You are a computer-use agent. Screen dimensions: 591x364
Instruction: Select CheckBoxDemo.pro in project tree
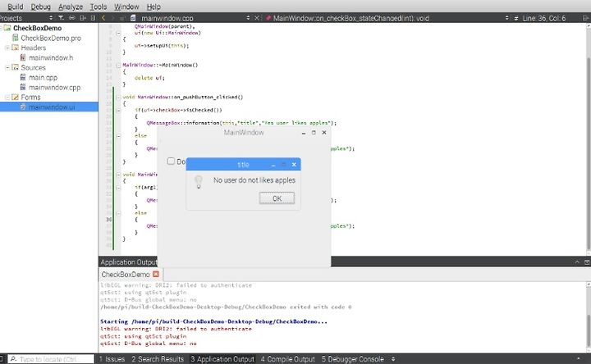pos(51,38)
